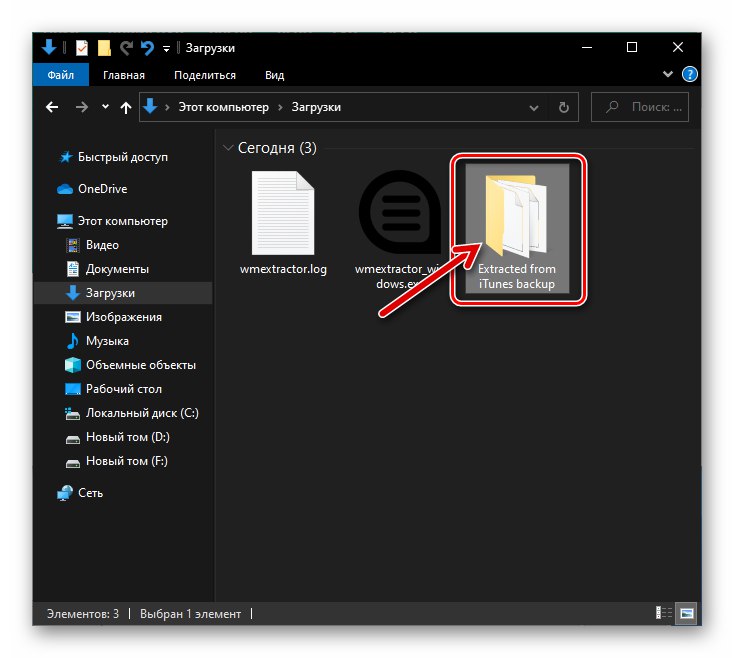Open the Файл menu

tap(60, 75)
